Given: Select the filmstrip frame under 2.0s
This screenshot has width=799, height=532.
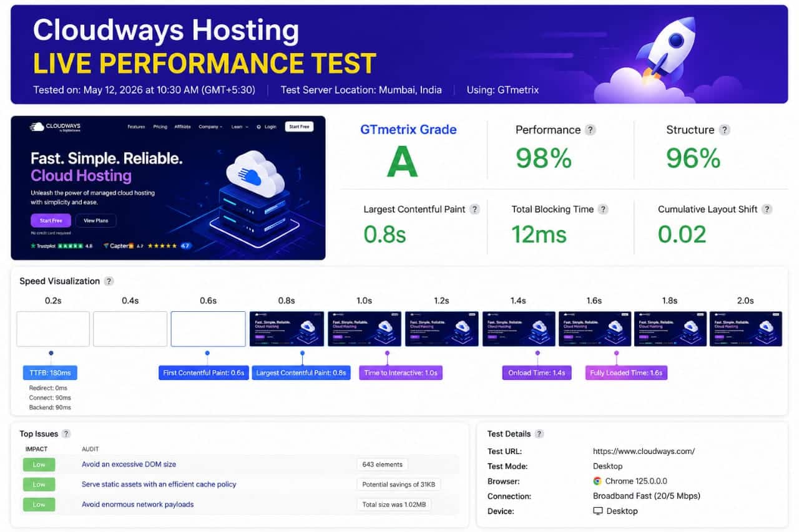Looking at the screenshot, I should [x=745, y=329].
